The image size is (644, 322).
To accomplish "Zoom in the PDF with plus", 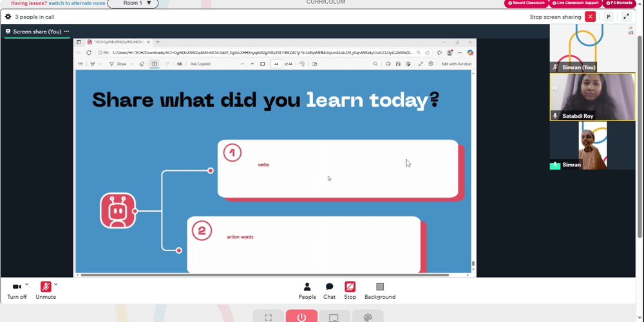I will pyautogui.click(x=252, y=64).
